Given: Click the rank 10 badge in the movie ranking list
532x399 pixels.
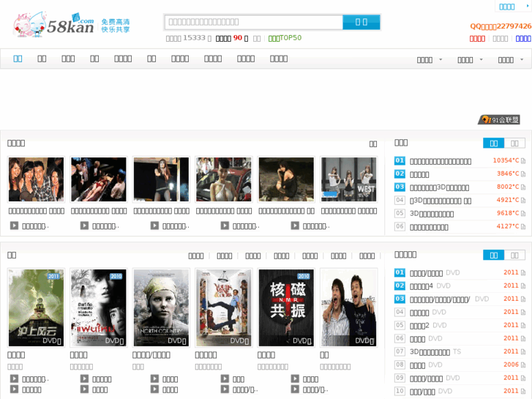Looking at the screenshot, I should (400, 391).
